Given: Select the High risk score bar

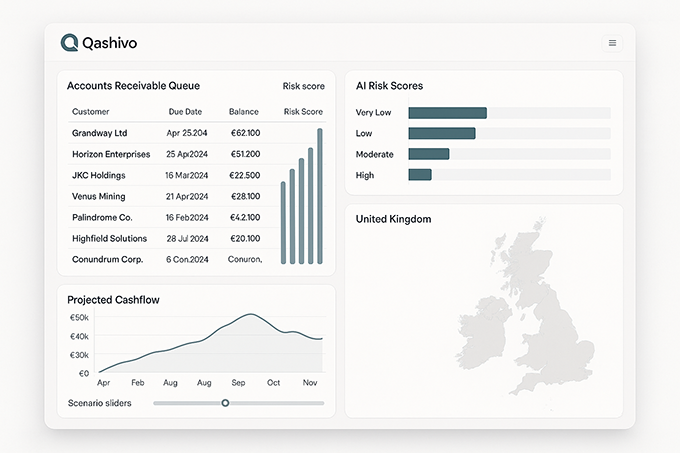Looking at the screenshot, I should pos(419,175).
